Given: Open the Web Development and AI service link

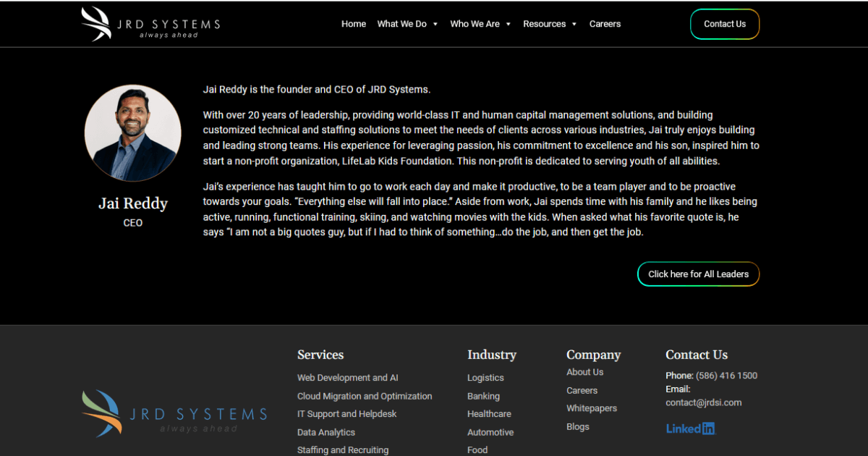Looking at the screenshot, I should (x=347, y=377).
